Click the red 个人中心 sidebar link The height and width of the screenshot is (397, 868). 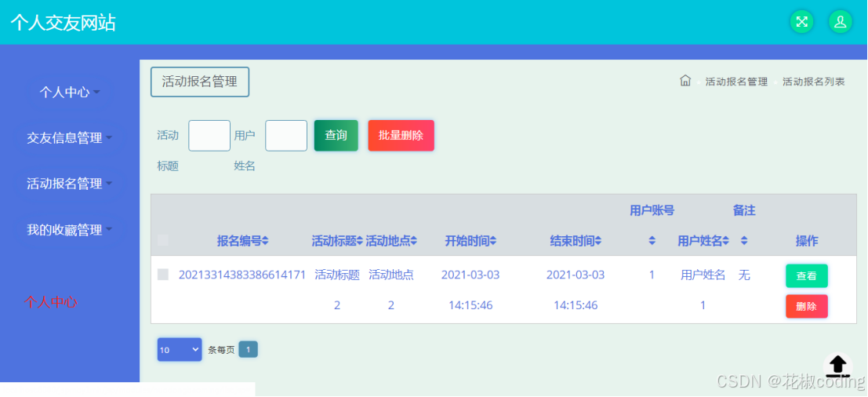[50, 302]
